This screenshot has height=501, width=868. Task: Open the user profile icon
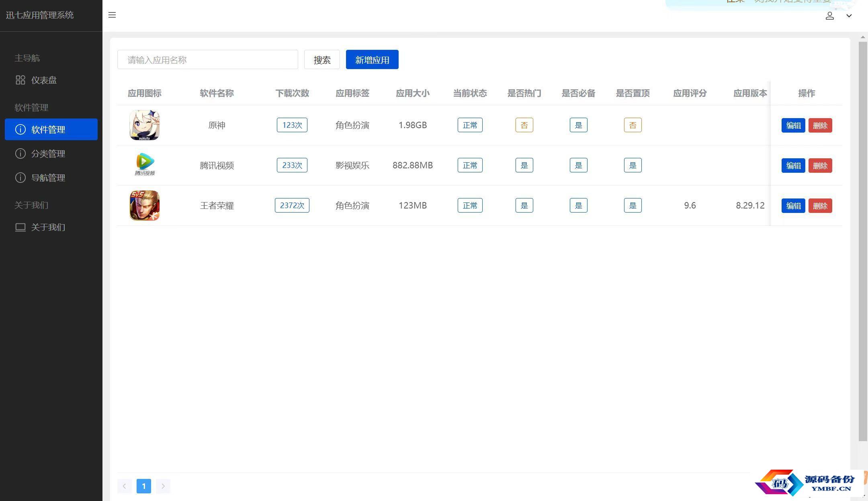click(x=830, y=16)
